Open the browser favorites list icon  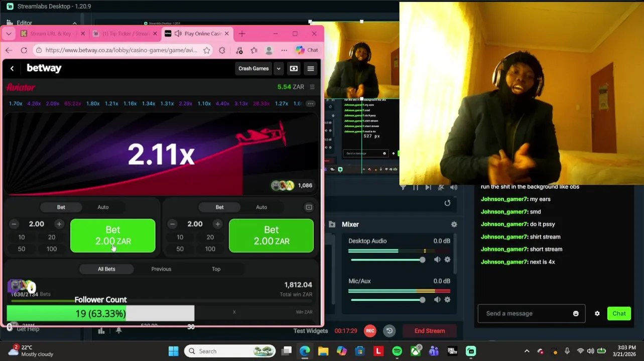tap(254, 50)
